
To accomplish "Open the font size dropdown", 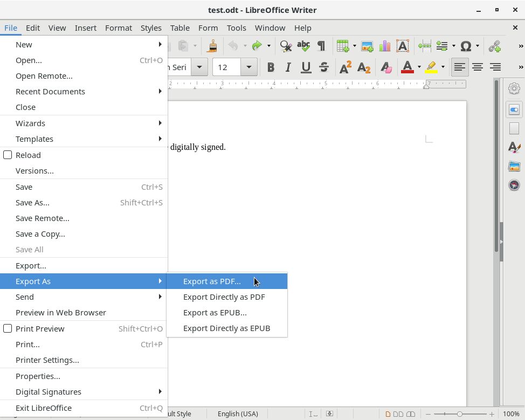I will [248, 67].
